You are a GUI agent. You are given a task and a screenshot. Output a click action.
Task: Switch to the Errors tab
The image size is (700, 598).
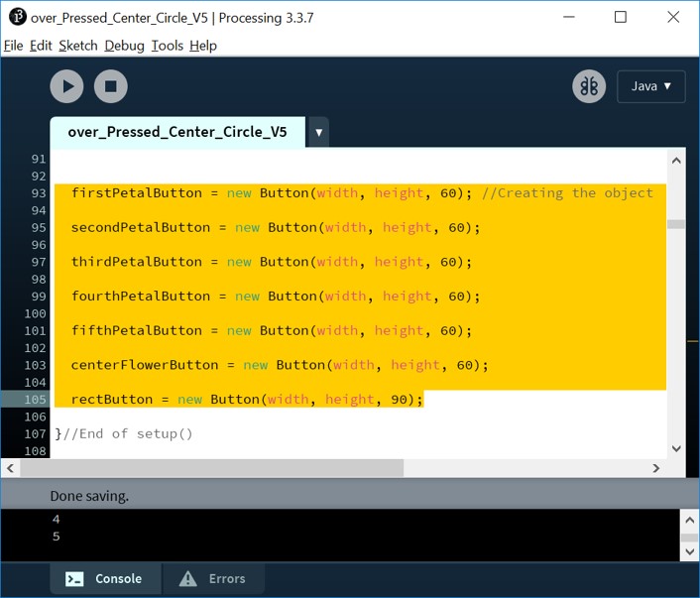(213, 578)
